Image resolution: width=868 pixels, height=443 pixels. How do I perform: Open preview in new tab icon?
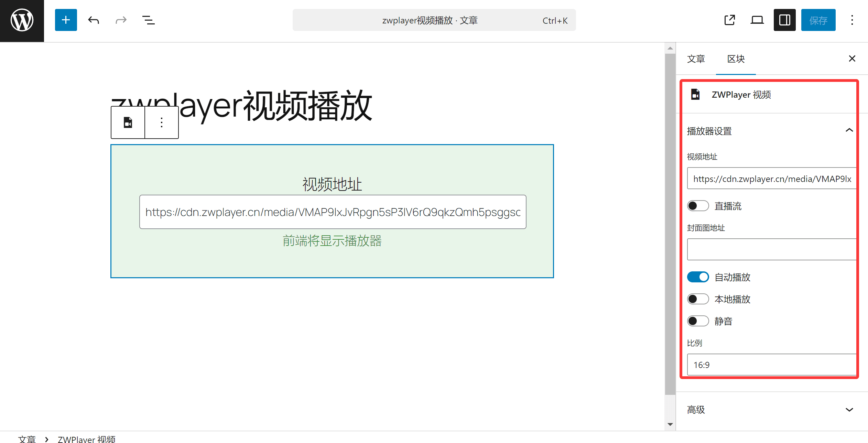click(729, 20)
